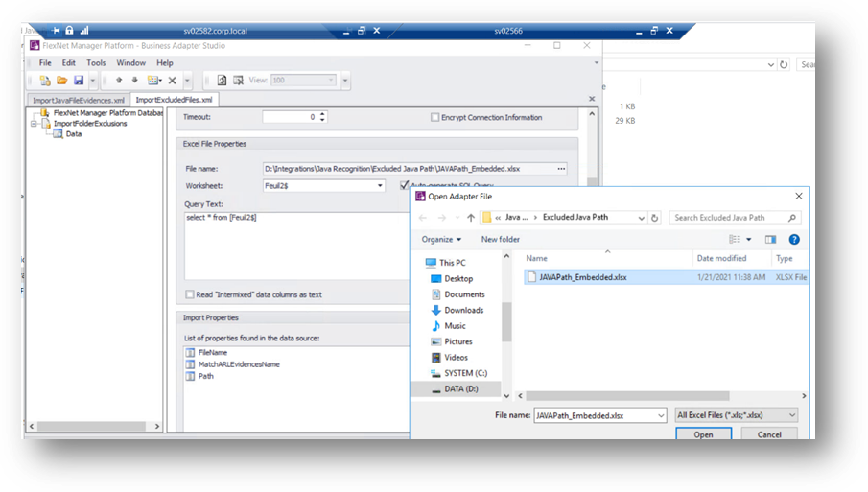The image size is (868, 492).
Task: Show the preview pane in file dialog
Action: (770, 240)
